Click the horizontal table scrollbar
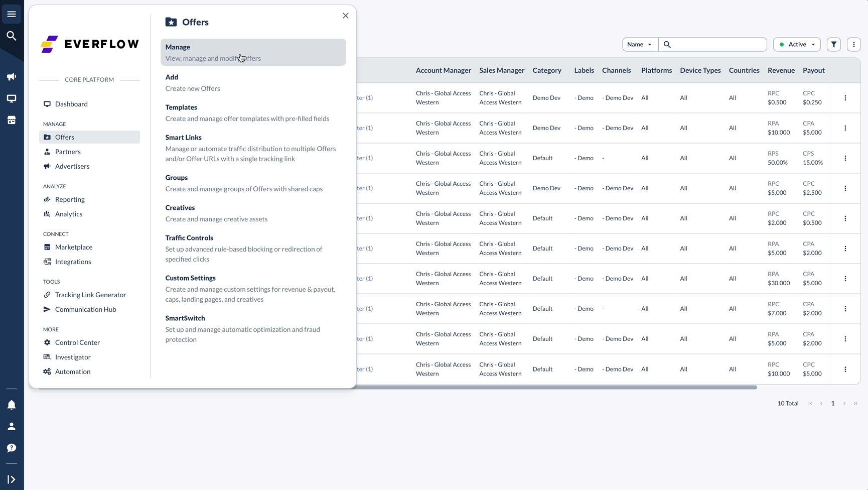Screen dimensions: 868x490 556,387
